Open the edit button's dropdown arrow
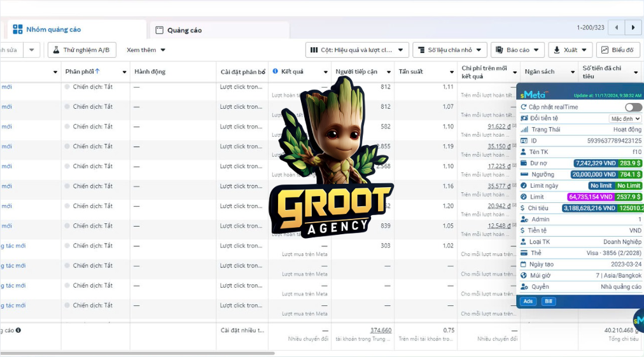Image resolution: width=644 pixels, height=357 pixels. pyautogui.click(x=32, y=50)
